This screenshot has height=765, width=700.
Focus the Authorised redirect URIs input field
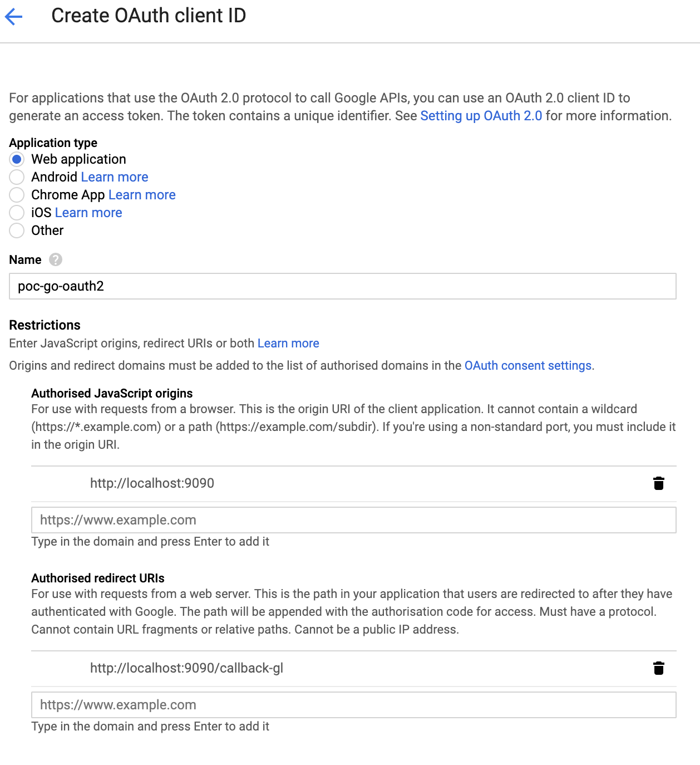click(x=354, y=705)
